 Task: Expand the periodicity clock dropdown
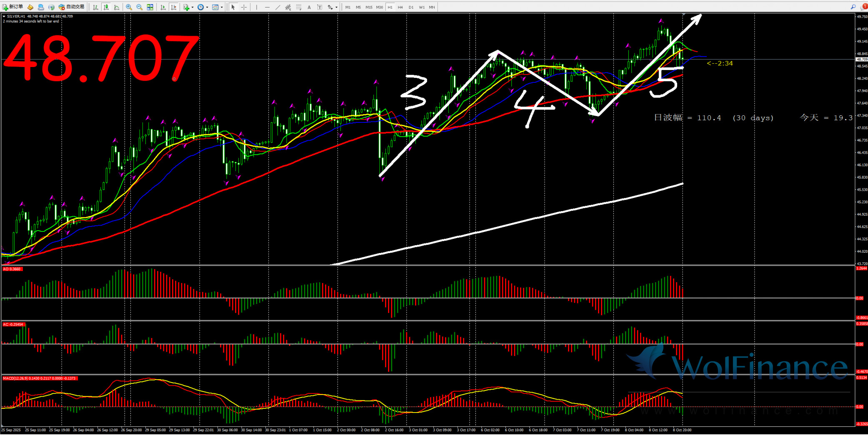[207, 7]
